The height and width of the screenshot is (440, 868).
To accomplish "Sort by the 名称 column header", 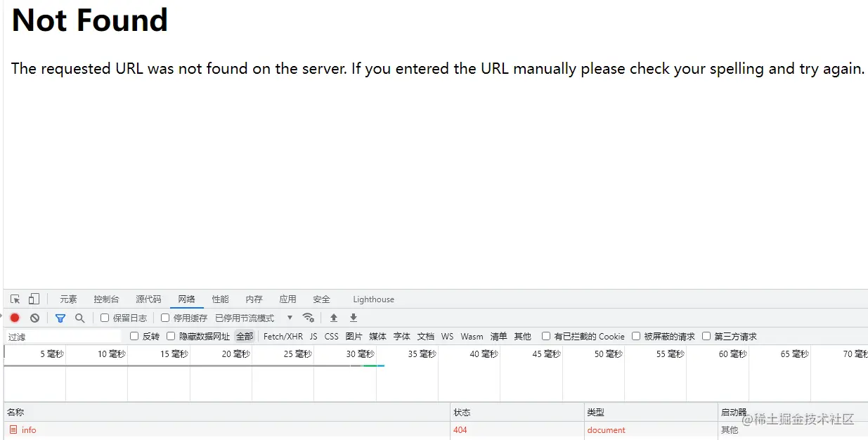I will coord(226,412).
